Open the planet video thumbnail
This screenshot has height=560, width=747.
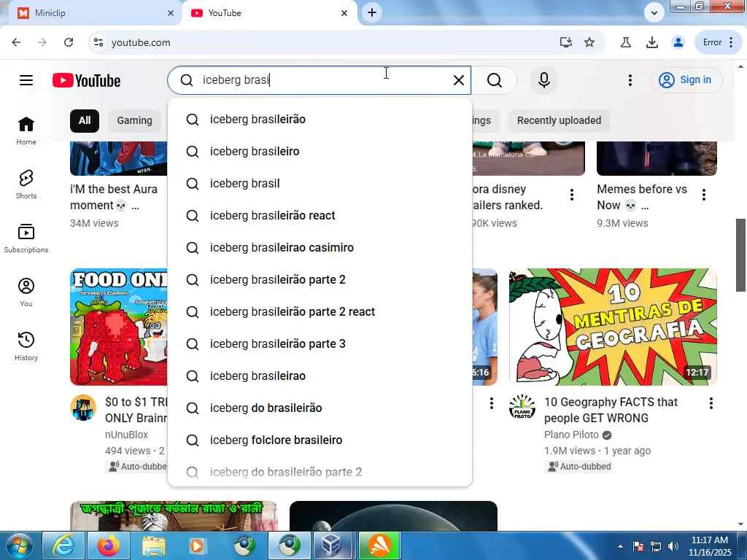pos(393,516)
